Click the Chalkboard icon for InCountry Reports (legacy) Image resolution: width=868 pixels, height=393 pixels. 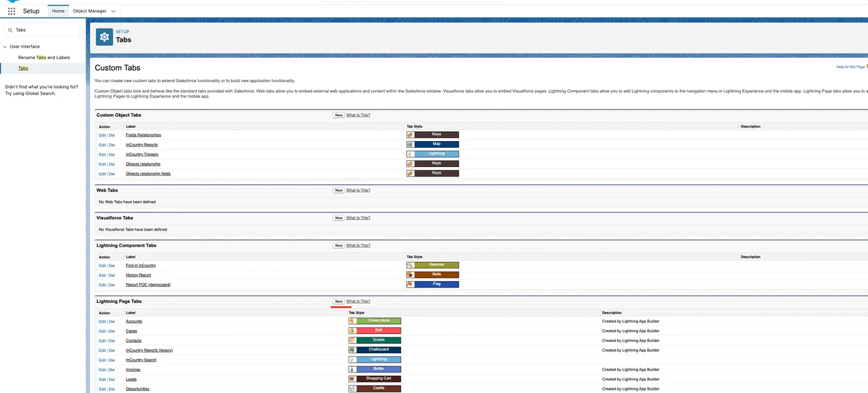(x=353, y=350)
